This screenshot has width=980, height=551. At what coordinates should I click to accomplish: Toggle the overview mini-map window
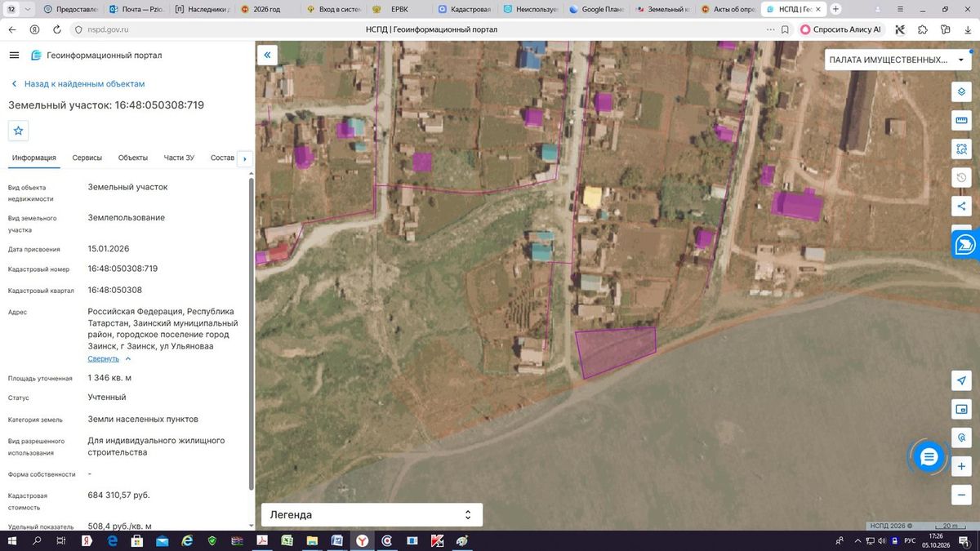(962, 408)
